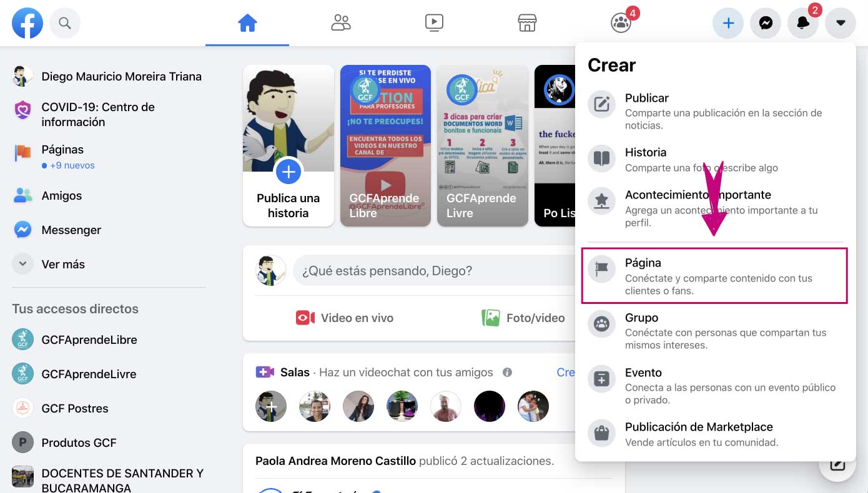This screenshot has width=868, height=493.
Task: Open the search magnifier icon
Action: (x=65, y=24)
